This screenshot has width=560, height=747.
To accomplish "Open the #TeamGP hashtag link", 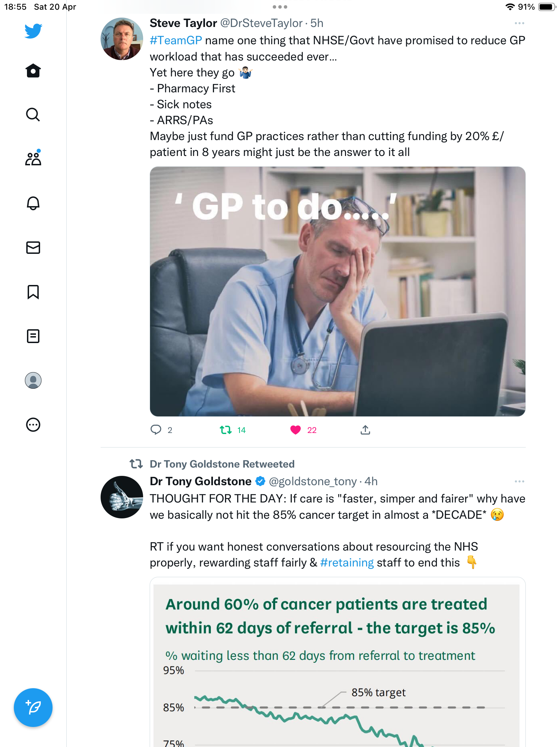I will coord(176,40).
